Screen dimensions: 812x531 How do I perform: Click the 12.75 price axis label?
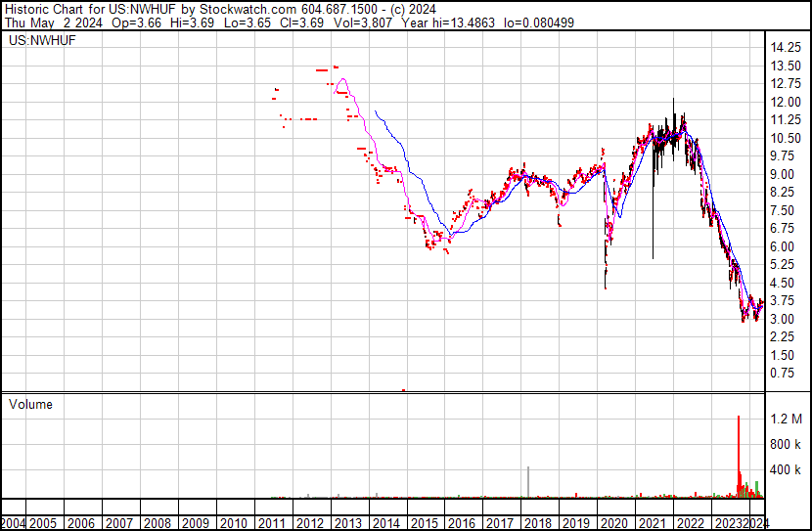[x=786, y=84]
